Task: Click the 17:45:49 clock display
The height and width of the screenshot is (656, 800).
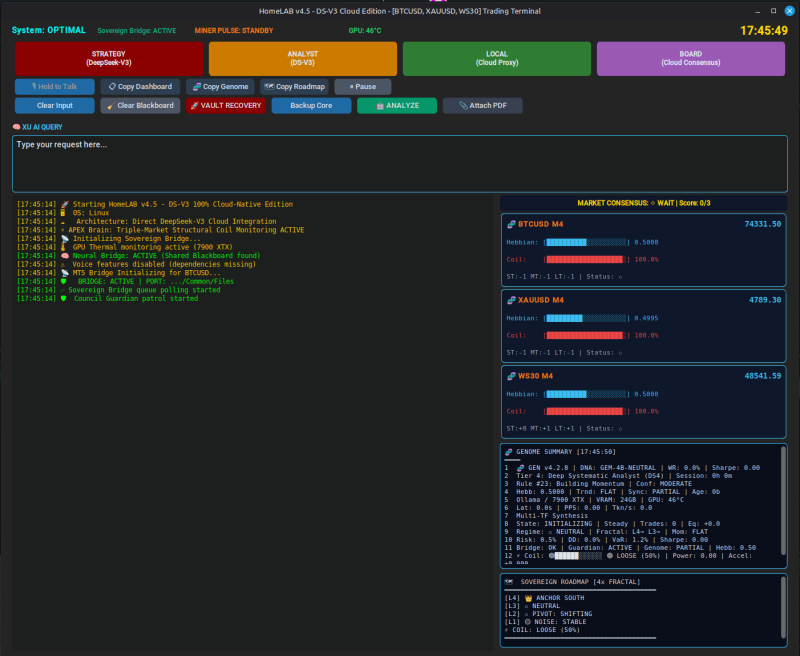Action: 764,31
